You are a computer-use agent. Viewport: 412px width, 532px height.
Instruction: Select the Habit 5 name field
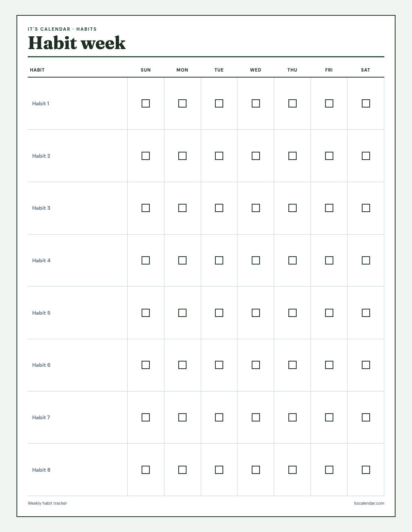[x=41, y=313]
